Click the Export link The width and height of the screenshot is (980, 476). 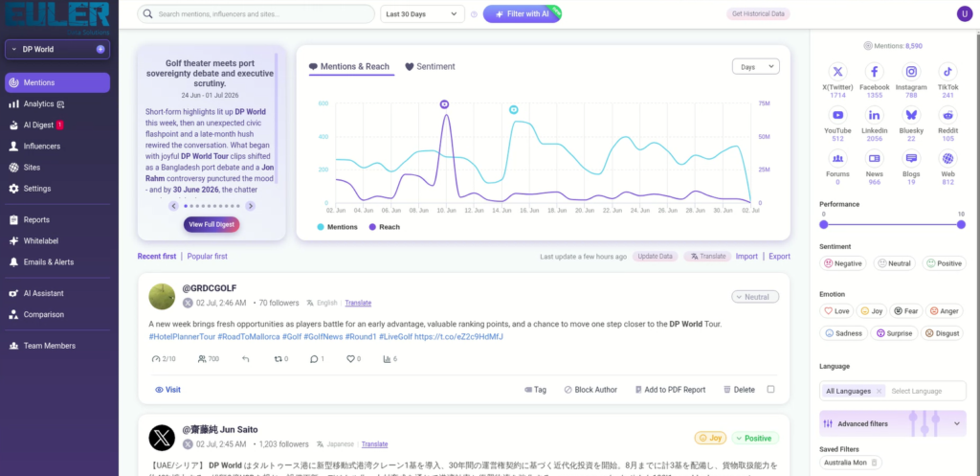(x=779, y=257)
